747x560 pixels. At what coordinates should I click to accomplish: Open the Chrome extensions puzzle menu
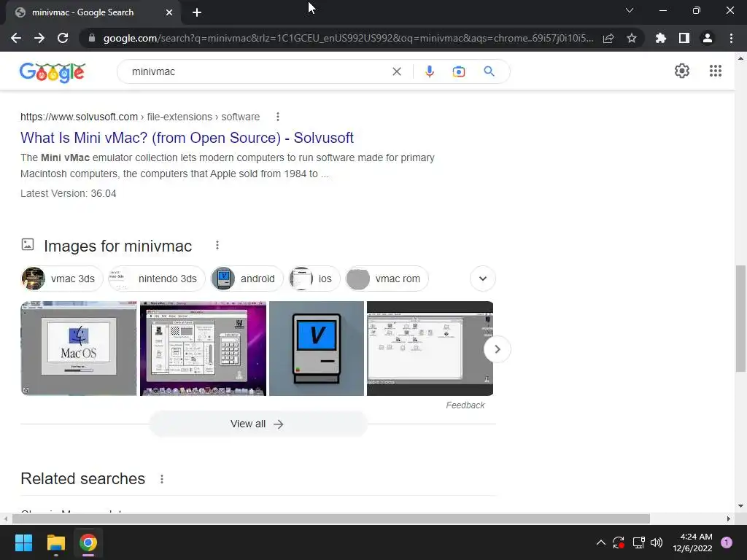tap(661, 38)
